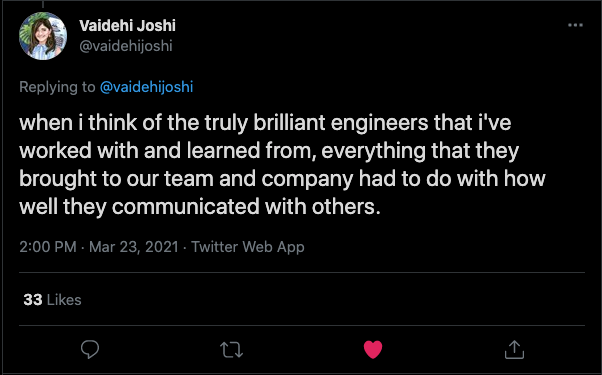Show who liked via 33 Likes
The image size is (602, 375).
(52, 300)
